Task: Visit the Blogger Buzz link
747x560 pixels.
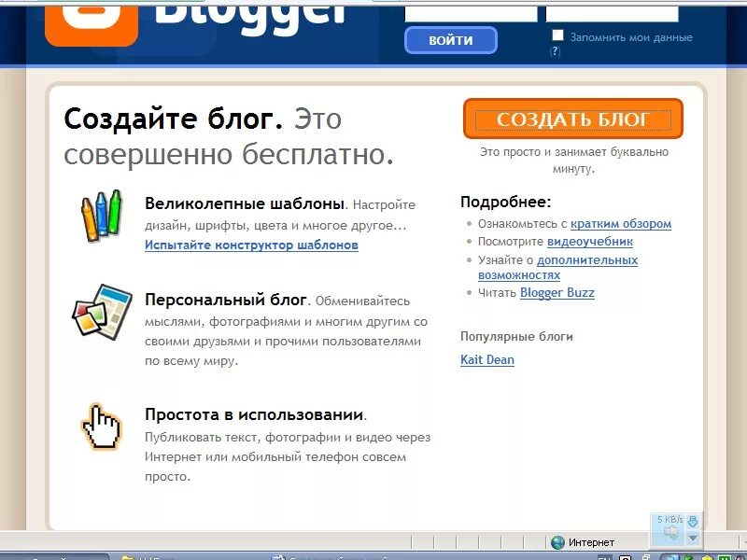Action: tap(557, 292)
